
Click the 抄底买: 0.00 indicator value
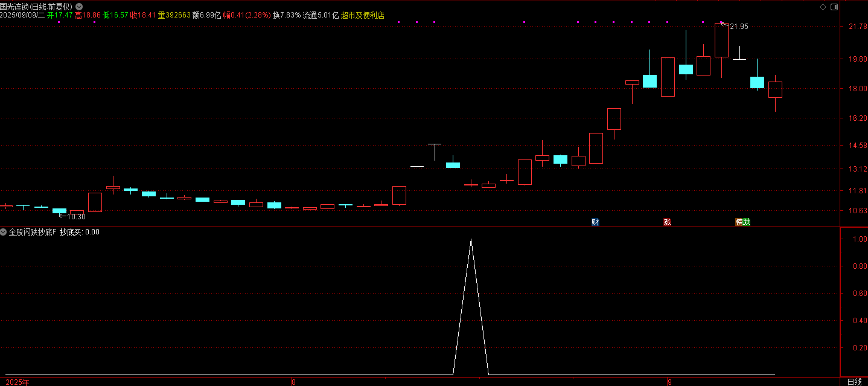pos(80,232)
